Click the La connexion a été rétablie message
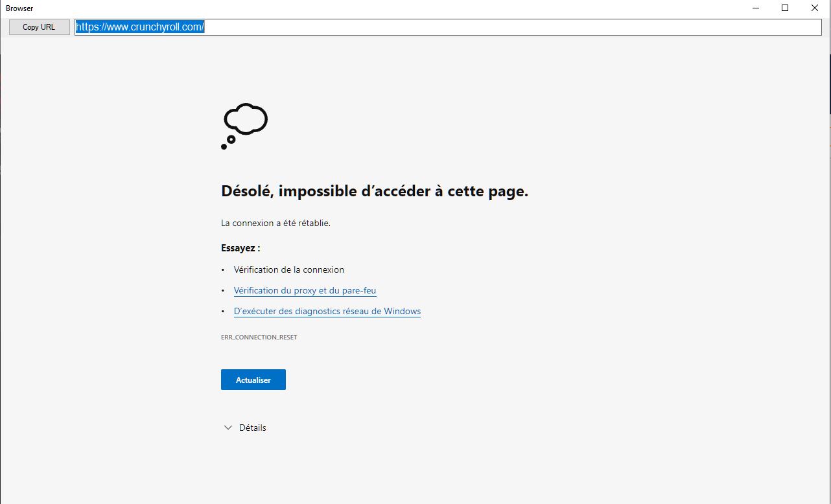The image size is (831, 504). click(x=275, y=223)
